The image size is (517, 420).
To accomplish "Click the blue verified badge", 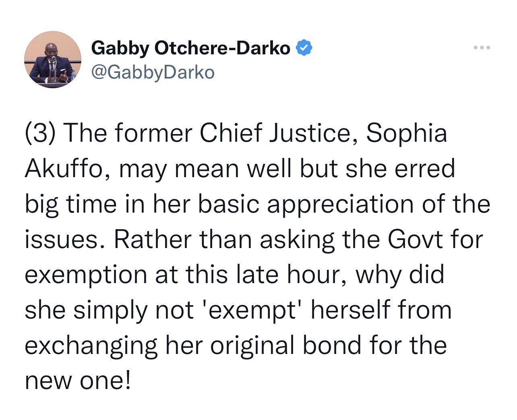I will [x=304, y=48].
